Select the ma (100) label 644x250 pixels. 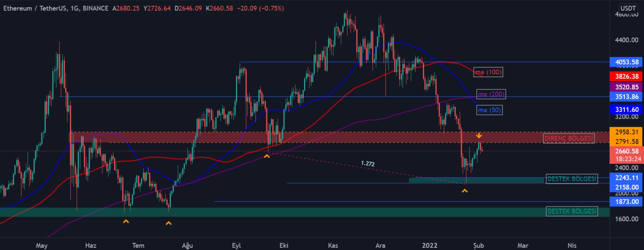[488, 72]
